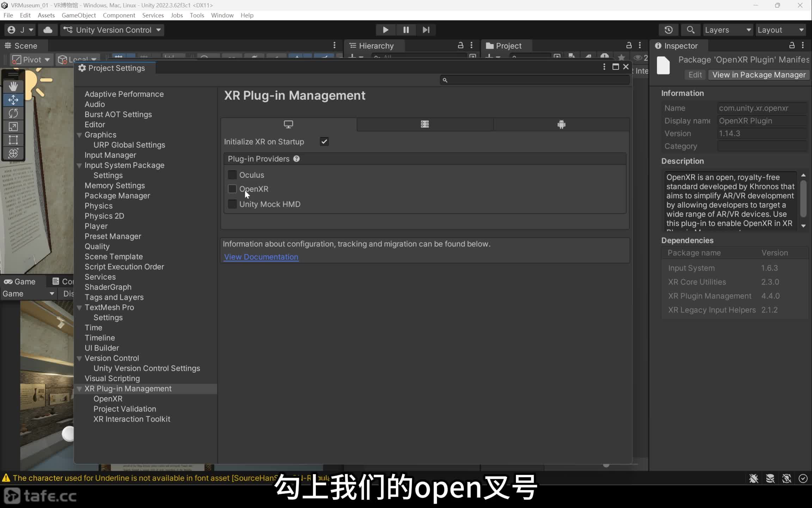
Task: Toggle Initialize XR on Startup checkbox
Action: point(324,142)
